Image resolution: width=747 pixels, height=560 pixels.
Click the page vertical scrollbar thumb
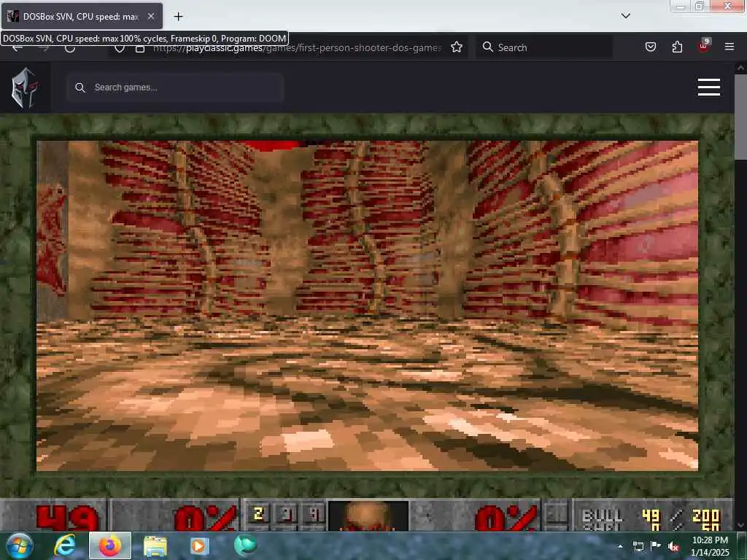[740, 117]
